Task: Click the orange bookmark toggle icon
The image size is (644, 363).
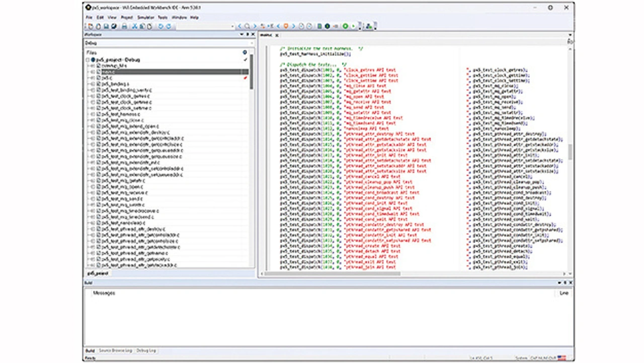Action: [286, 26]
